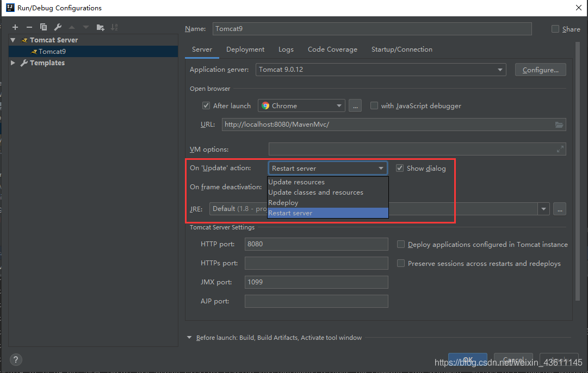
Task: Expand VM options field with arrows icon
Action: [560, 149]
